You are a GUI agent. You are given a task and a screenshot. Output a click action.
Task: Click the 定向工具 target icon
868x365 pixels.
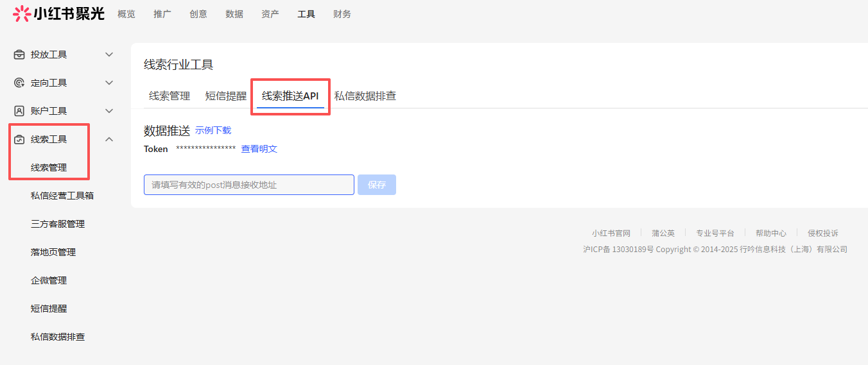pyautogui.click(x=19, y=83)
